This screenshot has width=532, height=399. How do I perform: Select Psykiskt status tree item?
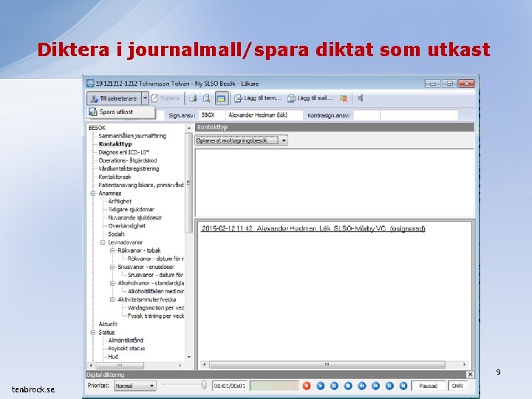[x=126, y=349]
